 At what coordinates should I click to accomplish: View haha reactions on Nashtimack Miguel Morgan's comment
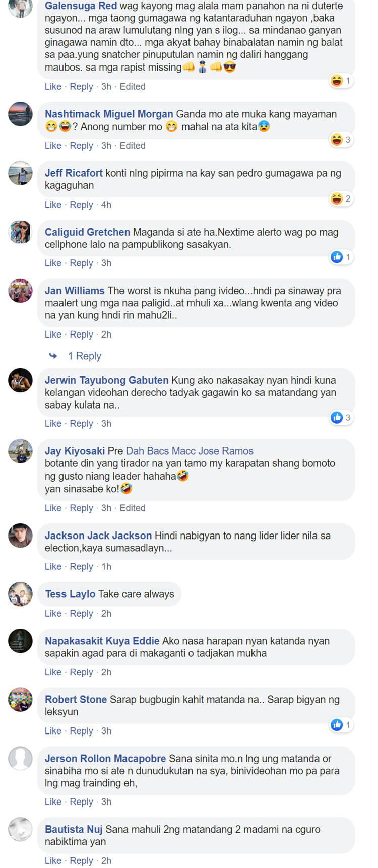click(x=341, y=140)
